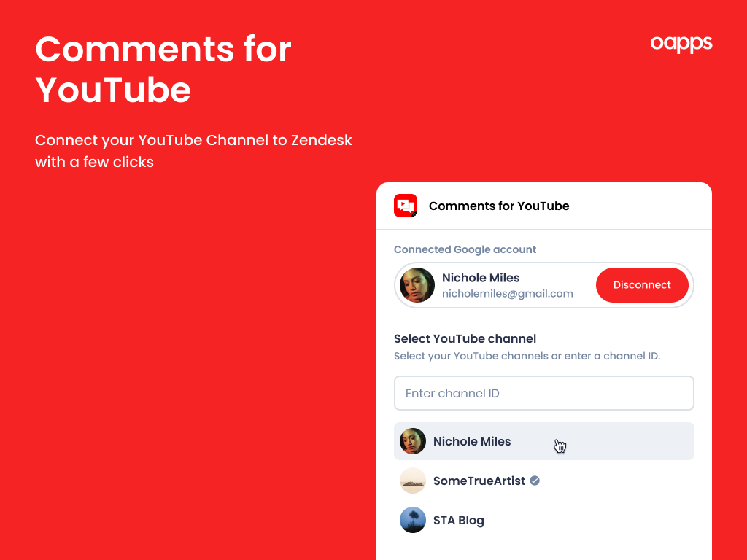The width and height of the screenshot is (747, 560).
Task: Click the Comments for YouTube app icon
Action: coord(406,206)
